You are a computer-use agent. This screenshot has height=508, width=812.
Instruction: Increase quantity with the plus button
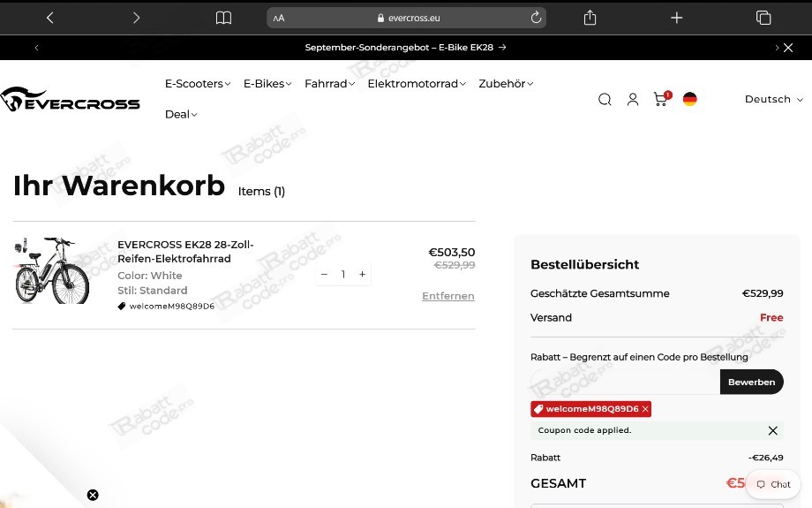click(363, 274)
